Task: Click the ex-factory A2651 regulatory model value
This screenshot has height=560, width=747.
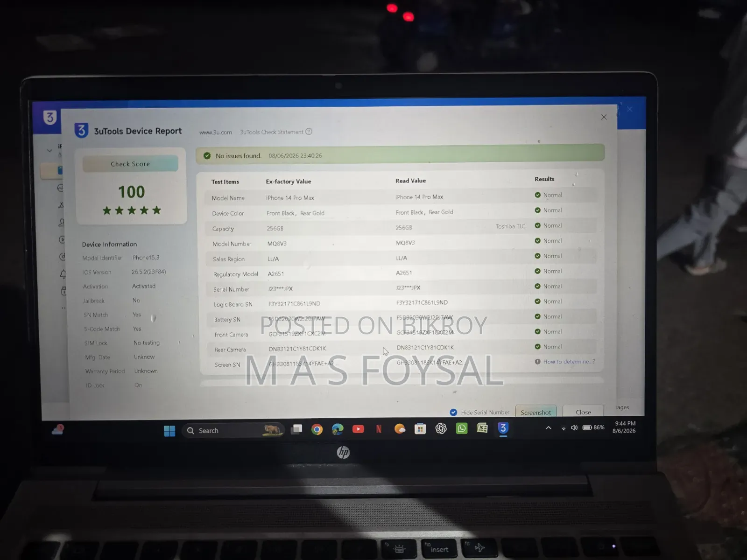Action: click(x=276, y=274)
